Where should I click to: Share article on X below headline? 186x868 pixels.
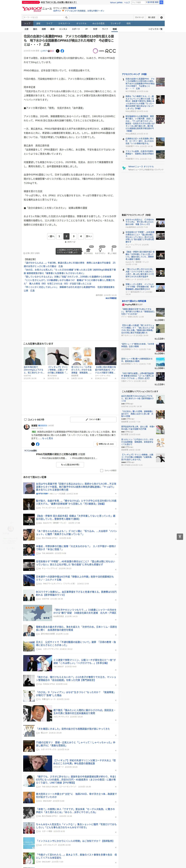click(57, 51)
